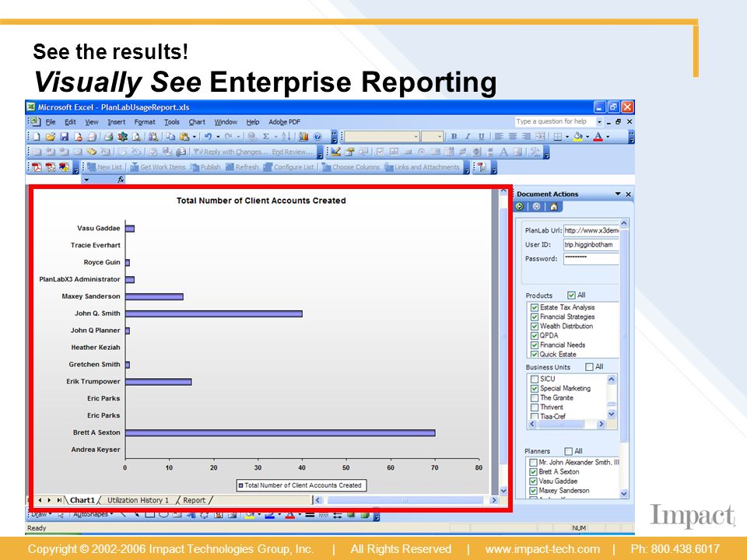The image size is (747, 560).
Task: Click the Open folder toolbar icon
Action: click(x=50, y=137)
